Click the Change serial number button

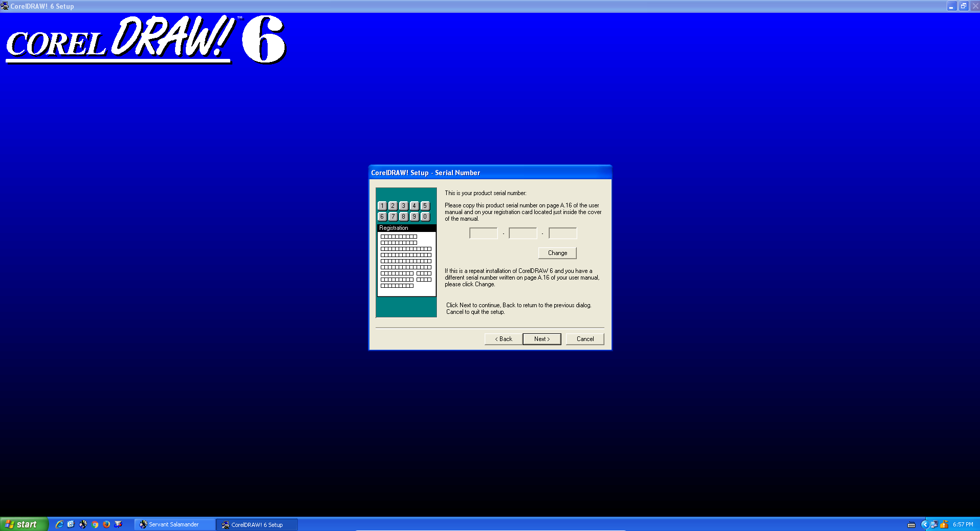557,253
